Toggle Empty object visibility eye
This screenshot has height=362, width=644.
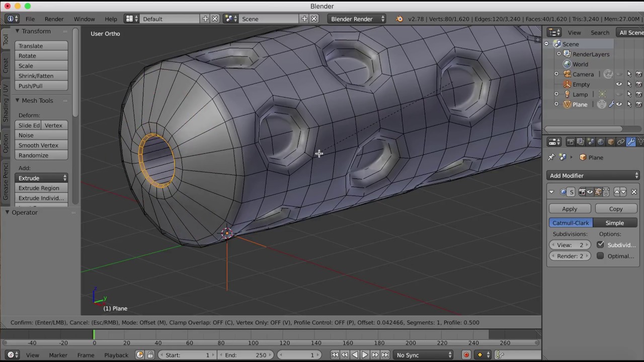pyautogui.click(x=619, y=84)
